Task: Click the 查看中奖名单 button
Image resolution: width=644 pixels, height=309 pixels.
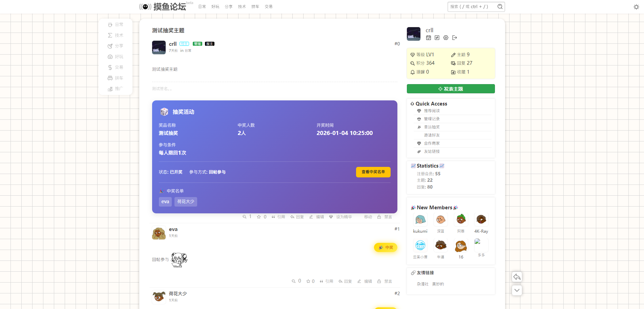Action: [373, 172]
